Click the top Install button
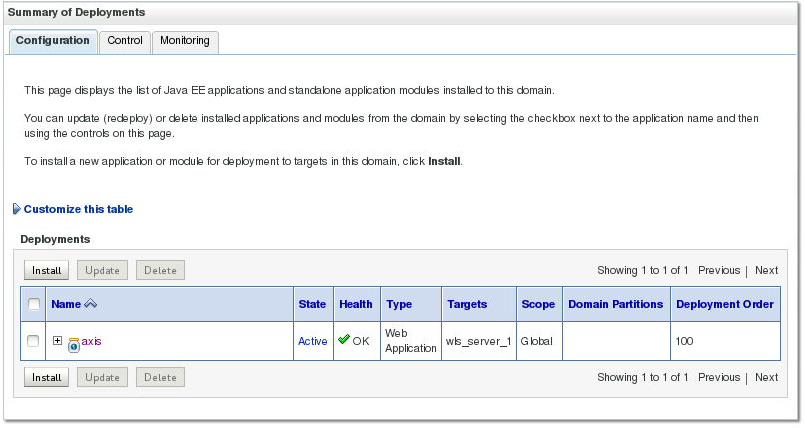 46,270
